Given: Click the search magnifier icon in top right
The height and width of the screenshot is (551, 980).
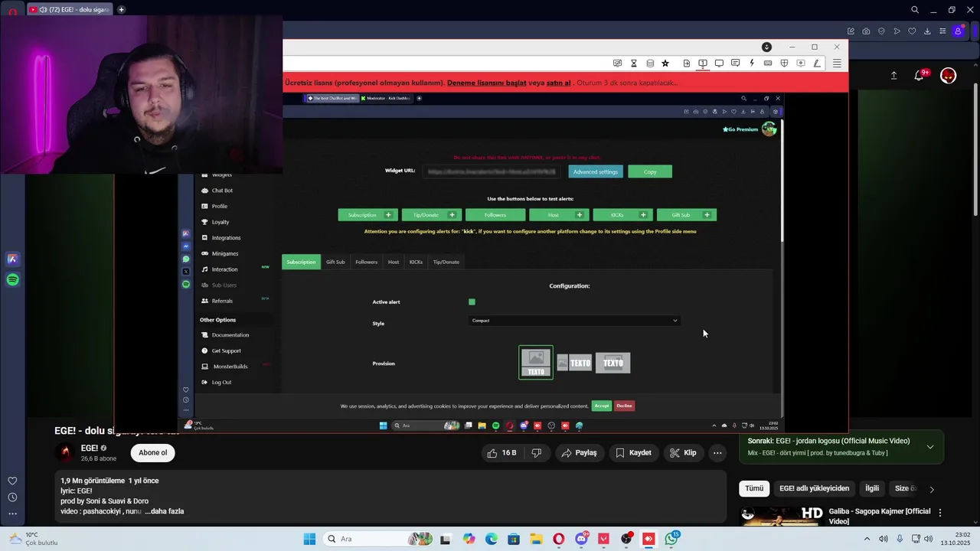Looking at the screenshot, I should pyautogui.click(x=915, y=10).
